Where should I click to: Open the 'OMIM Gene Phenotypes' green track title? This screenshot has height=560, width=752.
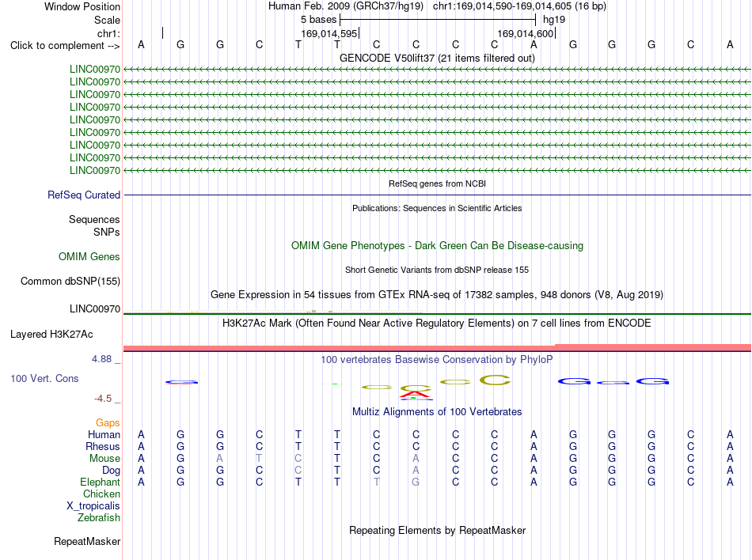click(x=437, y=246)
